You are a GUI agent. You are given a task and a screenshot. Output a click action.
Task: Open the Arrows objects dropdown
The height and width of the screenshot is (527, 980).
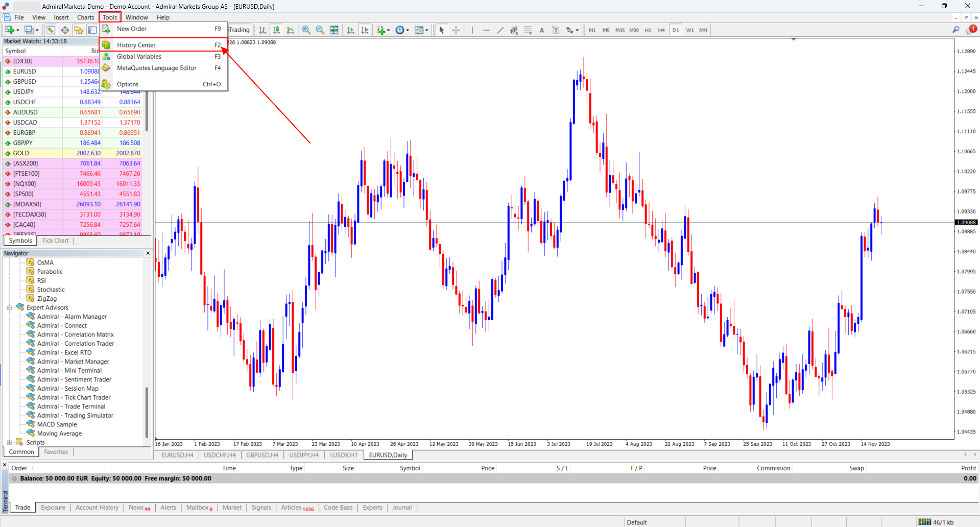(x=572, y=30)
